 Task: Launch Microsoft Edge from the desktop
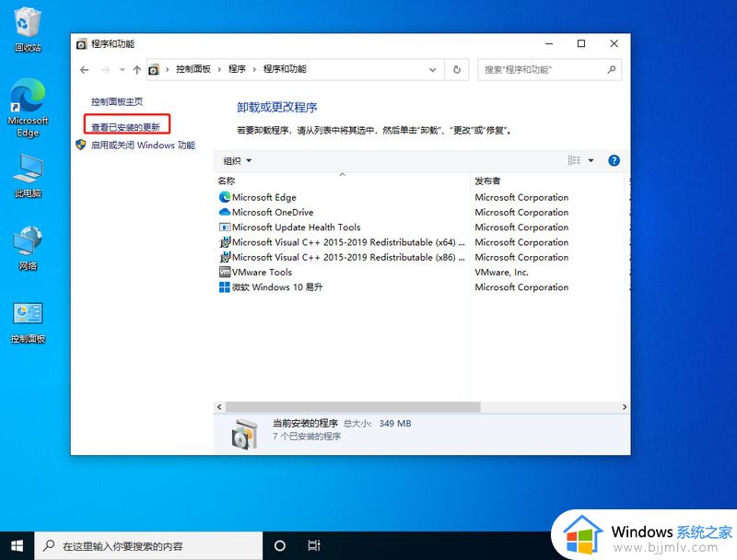click(x=28, y=107)
